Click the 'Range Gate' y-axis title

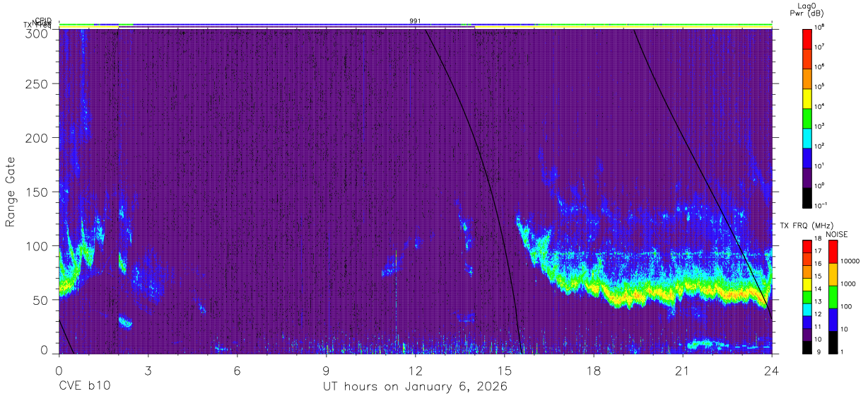pos(11,192)
